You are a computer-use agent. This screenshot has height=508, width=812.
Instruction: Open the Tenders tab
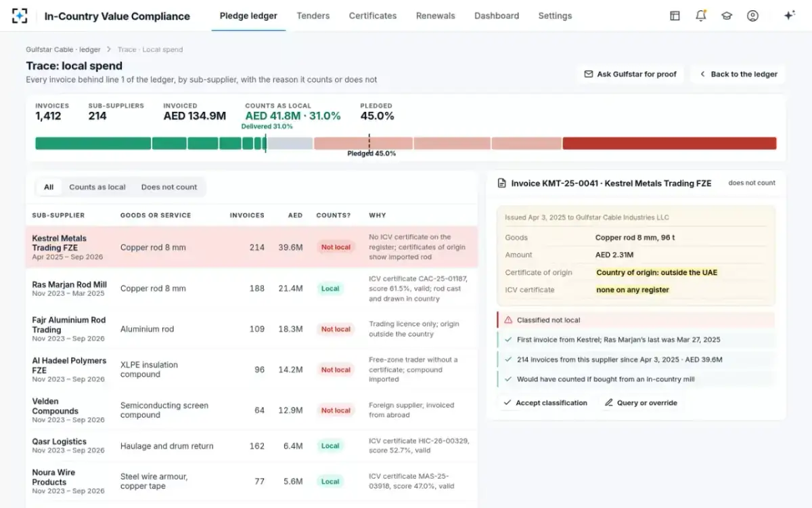click(x=313, y=16)
